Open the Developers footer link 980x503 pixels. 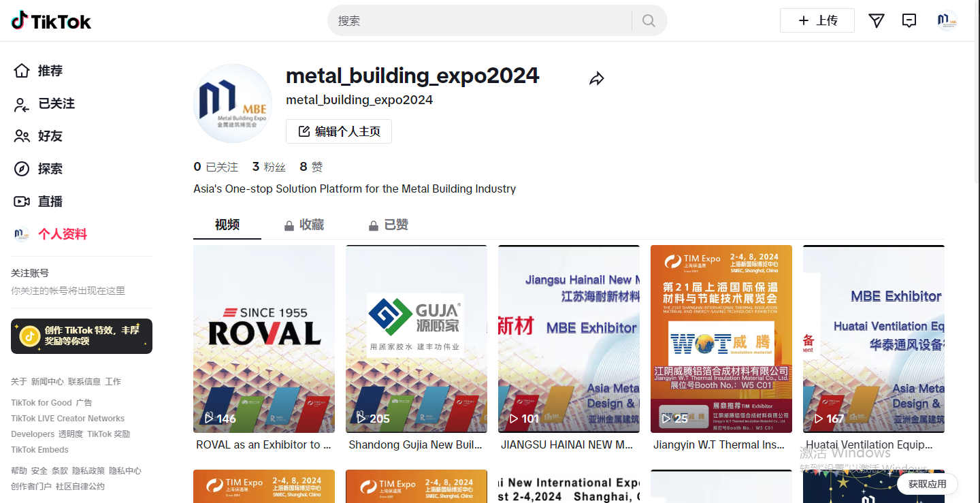tap(33, 434)
